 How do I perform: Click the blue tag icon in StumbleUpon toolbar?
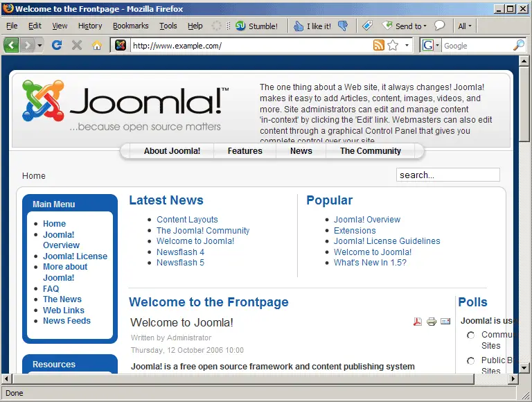click(x=367, y=26)
